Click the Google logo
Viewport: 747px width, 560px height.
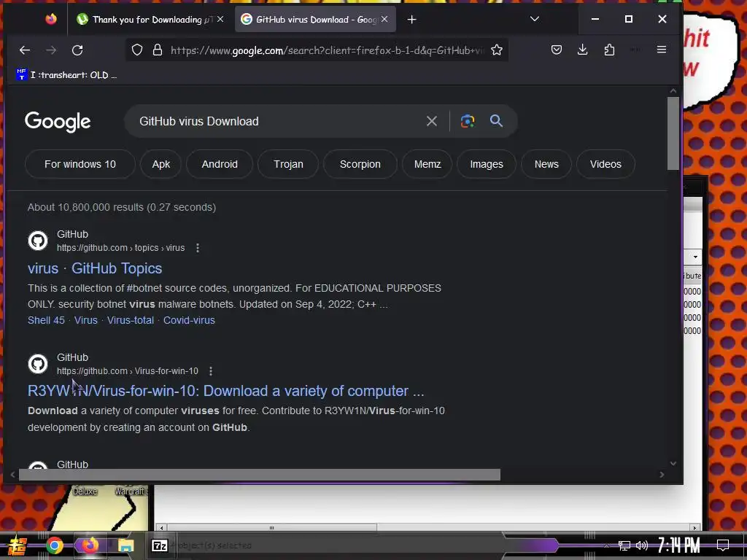(x=58, y=122)
